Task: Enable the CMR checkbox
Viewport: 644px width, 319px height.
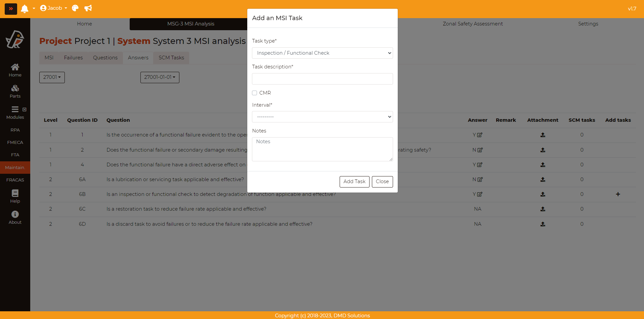Action: click(x=255, y=93)
